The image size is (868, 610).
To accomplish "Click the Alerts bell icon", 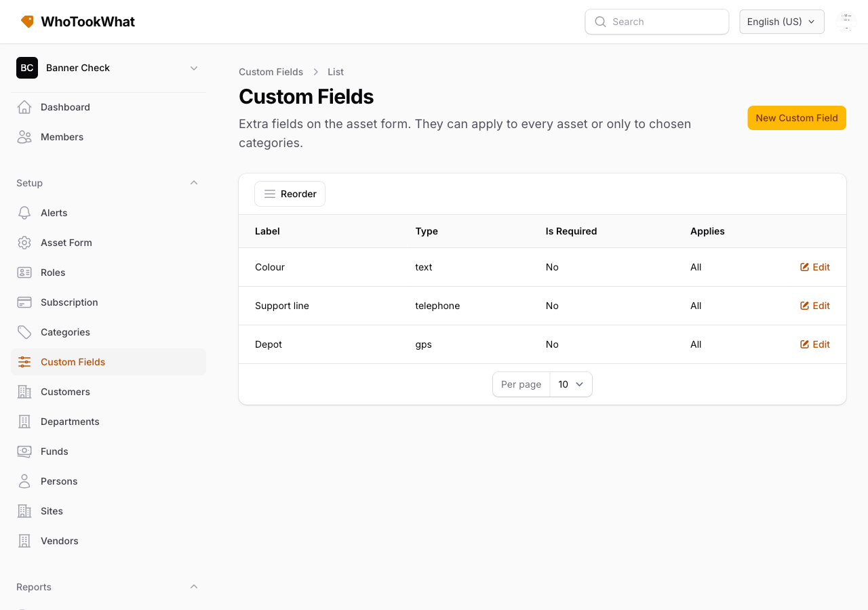I will [24, 213].
